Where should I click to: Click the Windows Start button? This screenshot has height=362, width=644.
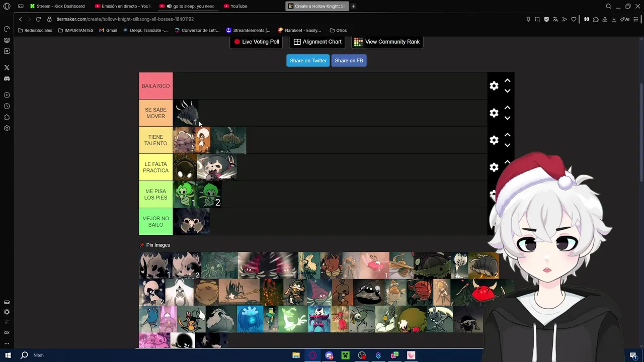[x=8, y=355]
